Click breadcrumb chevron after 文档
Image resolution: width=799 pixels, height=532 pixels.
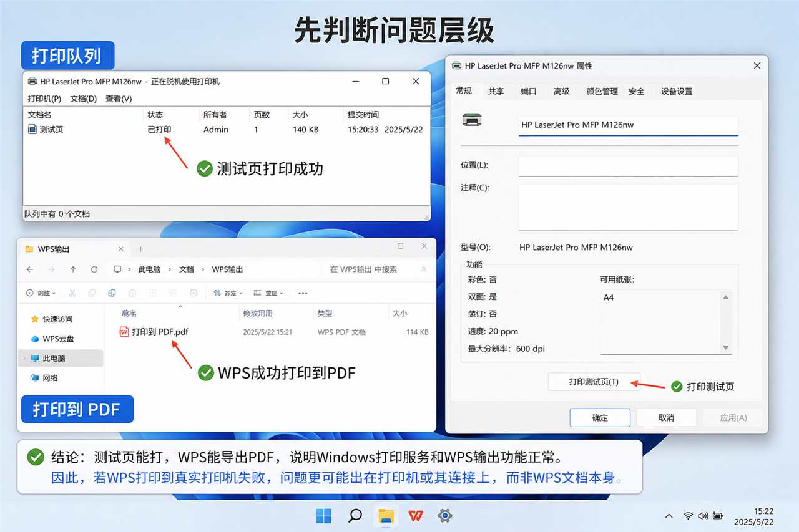[x=203, y=269]
